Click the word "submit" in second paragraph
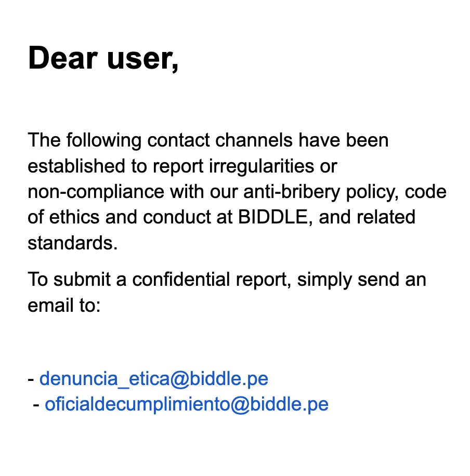Screen dimensions: 470x476 pyautogui.click(x=82, y=279)
